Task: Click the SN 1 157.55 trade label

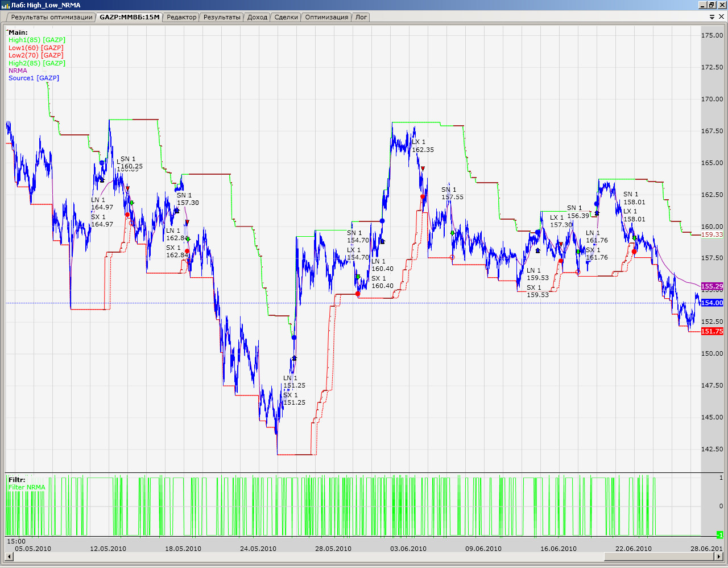Action: (x=453, y=194)
